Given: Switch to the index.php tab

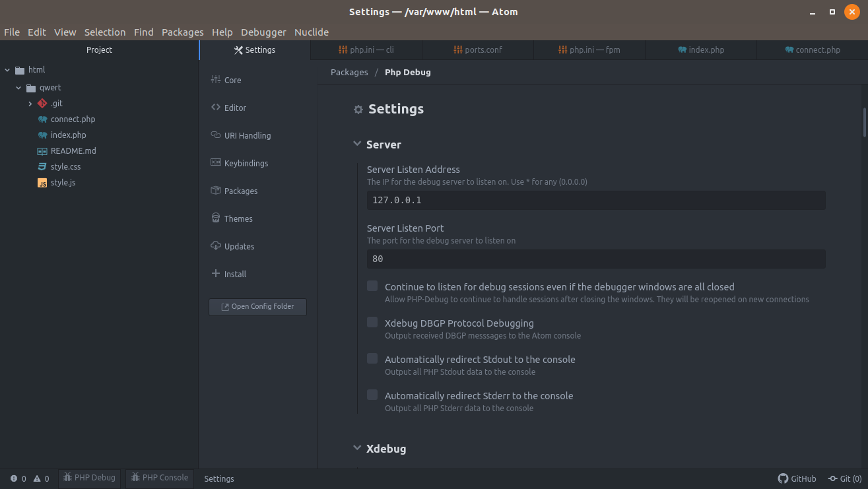Looking at the screenshot, I should point(701,50).
